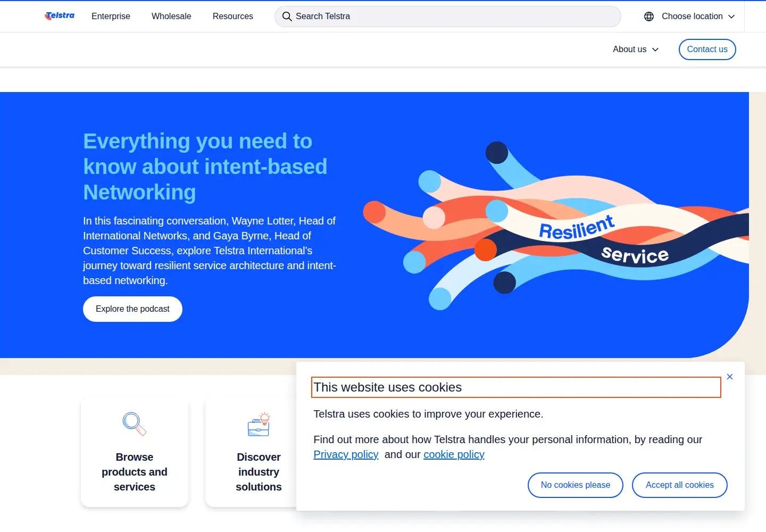
Task: Click the magnifying glass Browse products icon
Action: [x=134, y=424]
